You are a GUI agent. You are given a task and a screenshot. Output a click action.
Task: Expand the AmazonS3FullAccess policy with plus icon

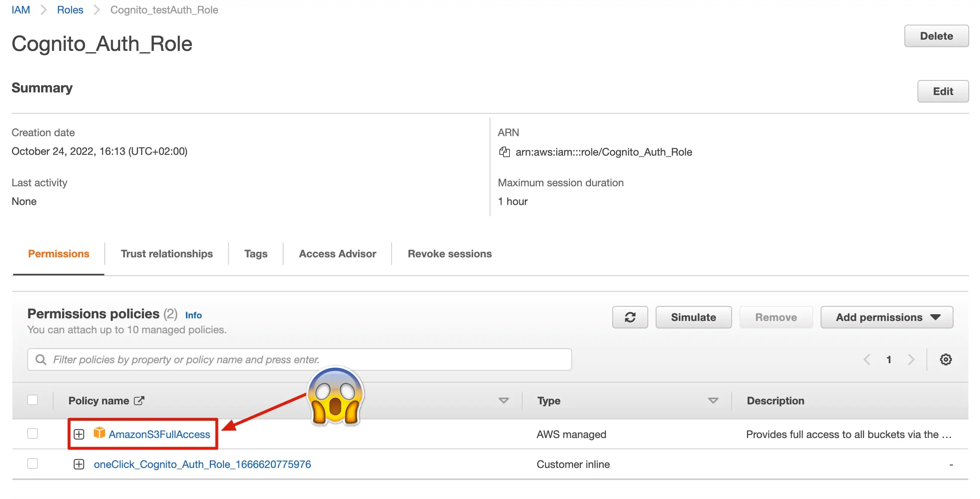79,434
